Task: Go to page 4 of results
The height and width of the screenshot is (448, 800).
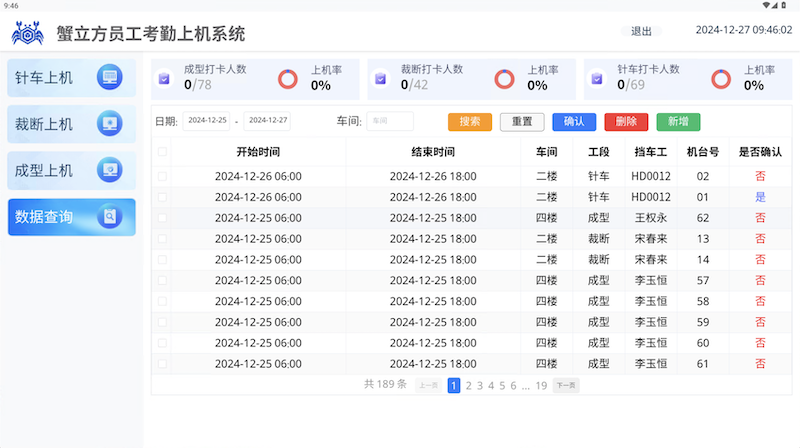Action: (491, 386)
